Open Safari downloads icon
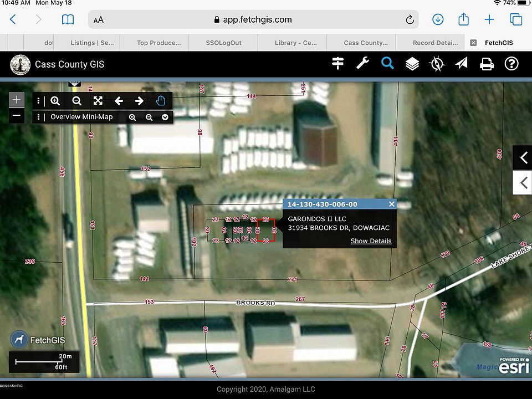This screenshot has width=532, height=399. coord(438,19)
